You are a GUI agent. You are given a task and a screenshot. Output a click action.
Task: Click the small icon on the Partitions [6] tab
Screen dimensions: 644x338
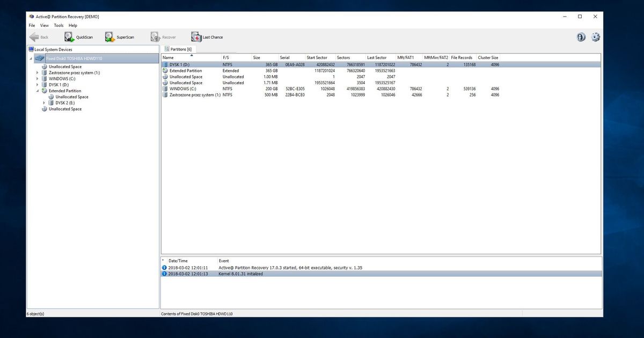[167, 49]
